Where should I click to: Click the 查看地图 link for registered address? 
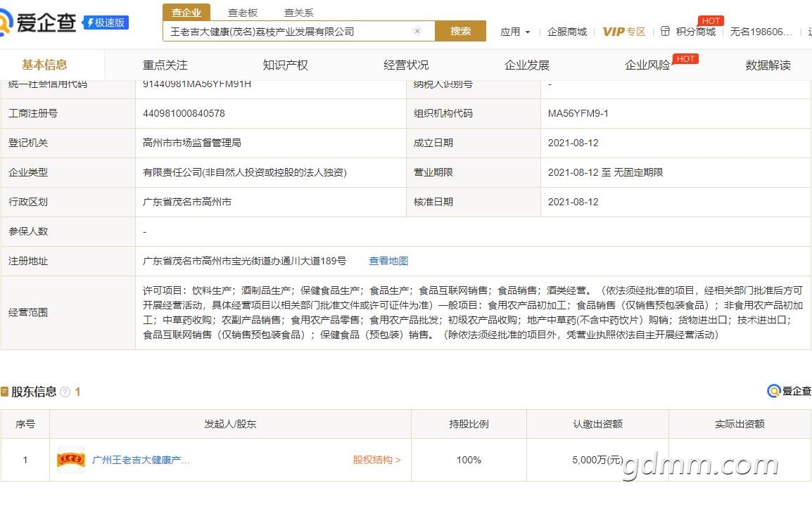tap(388, 262)
